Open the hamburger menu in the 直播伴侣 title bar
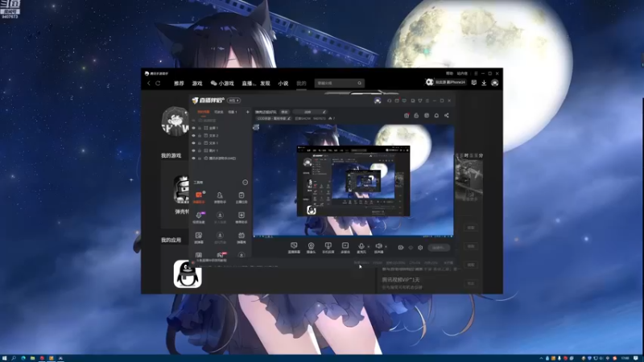The image size is (644, 362). coord(427,101)
